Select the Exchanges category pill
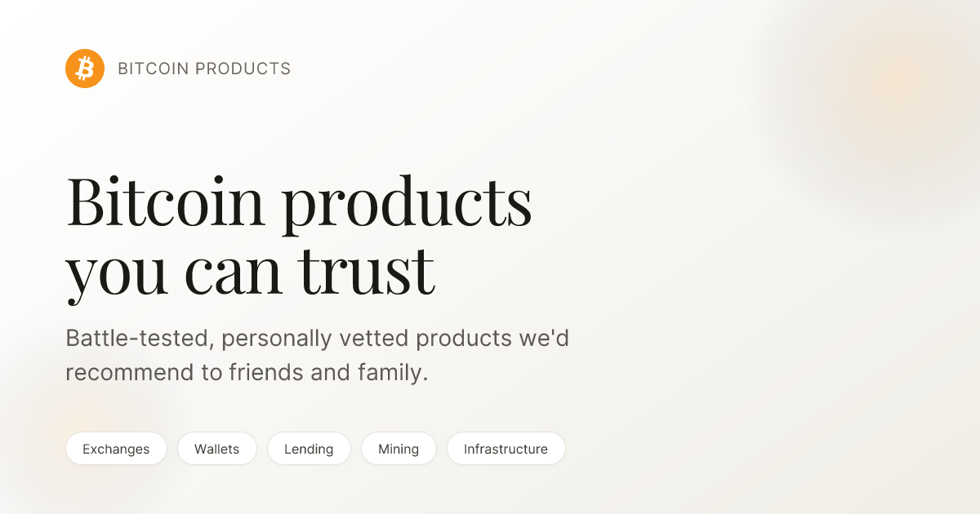This screenshot has width=980, height=514. coord(116,449)
